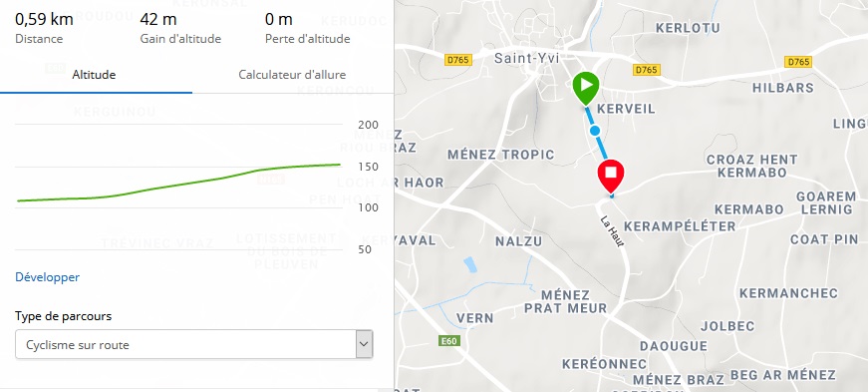The image size is (868, 392).
Task: Click the Kerampéléter place label
Action: (680, 226)
